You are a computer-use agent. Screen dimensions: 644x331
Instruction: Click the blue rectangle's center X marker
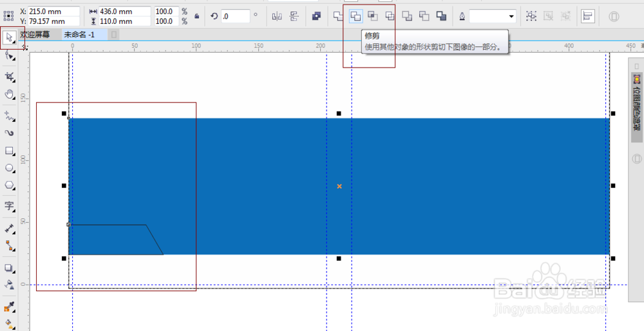(339, 187)
